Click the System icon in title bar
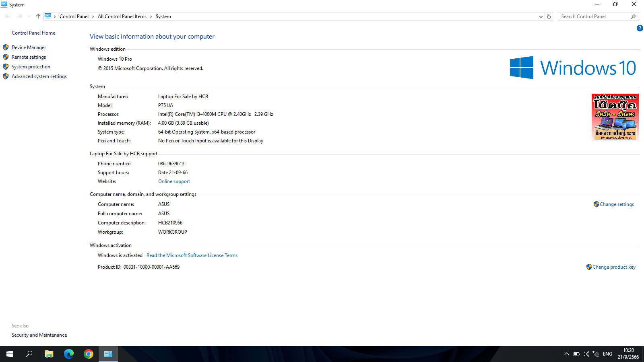 pyautogui.click(x=4, y=4)
